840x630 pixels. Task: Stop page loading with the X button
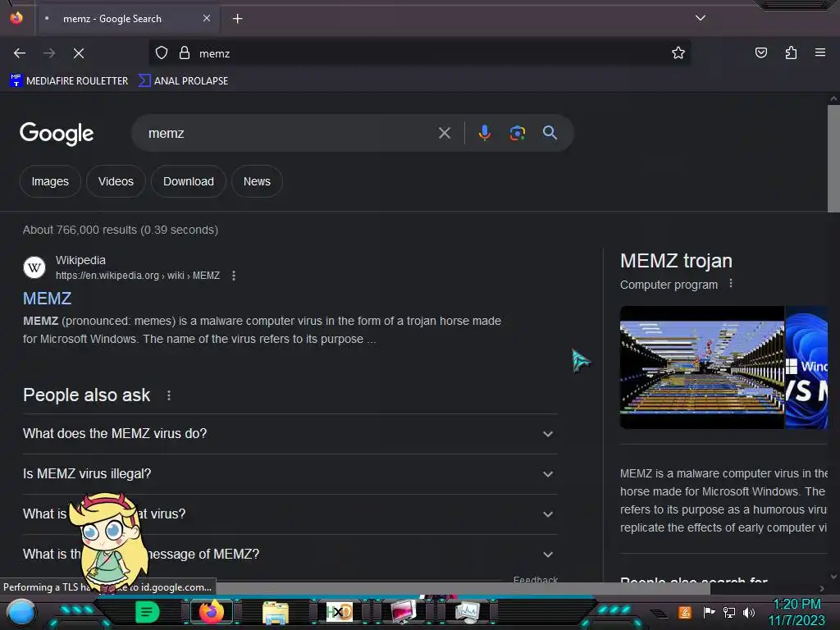point(79,53)
